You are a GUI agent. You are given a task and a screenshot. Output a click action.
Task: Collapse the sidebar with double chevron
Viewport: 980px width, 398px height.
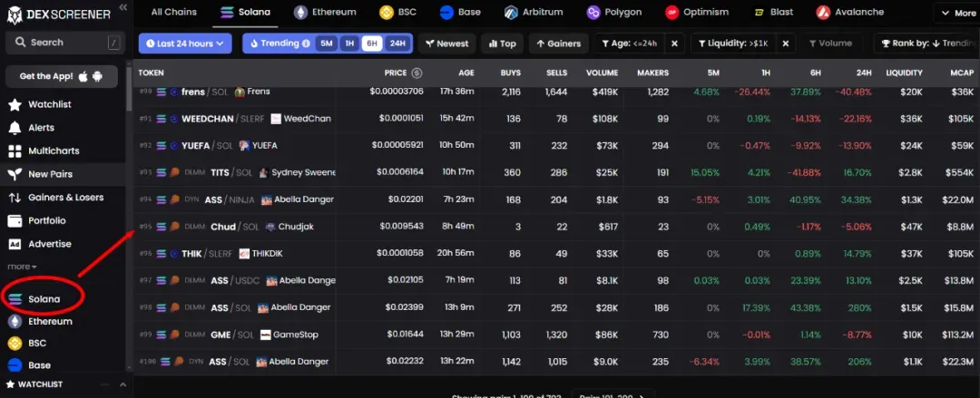123,7
